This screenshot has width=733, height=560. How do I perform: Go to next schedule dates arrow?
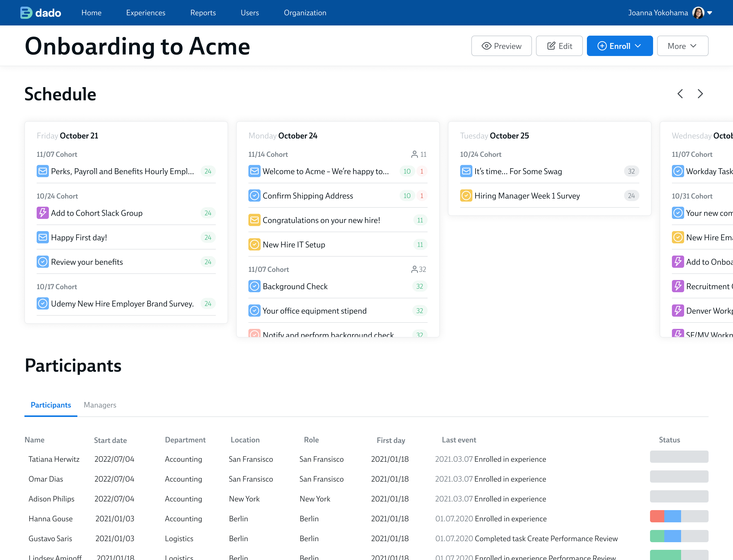(x=700, y=94)
